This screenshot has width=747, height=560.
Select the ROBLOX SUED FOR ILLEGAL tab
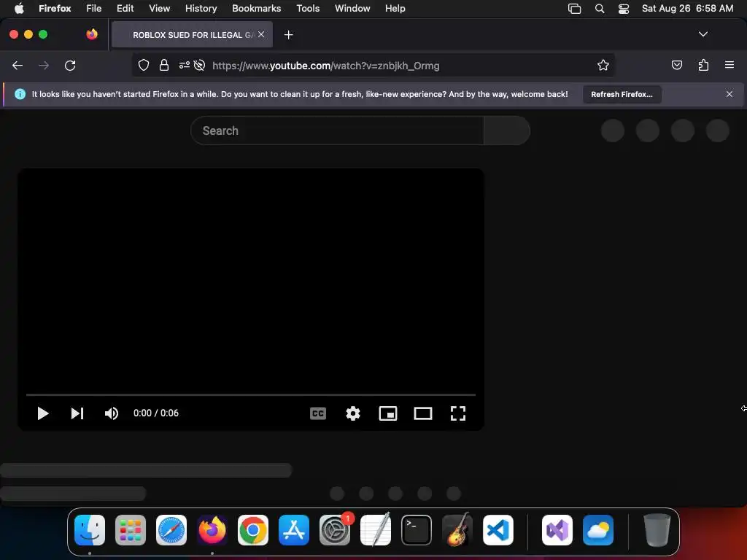click(x=192, y=35)
